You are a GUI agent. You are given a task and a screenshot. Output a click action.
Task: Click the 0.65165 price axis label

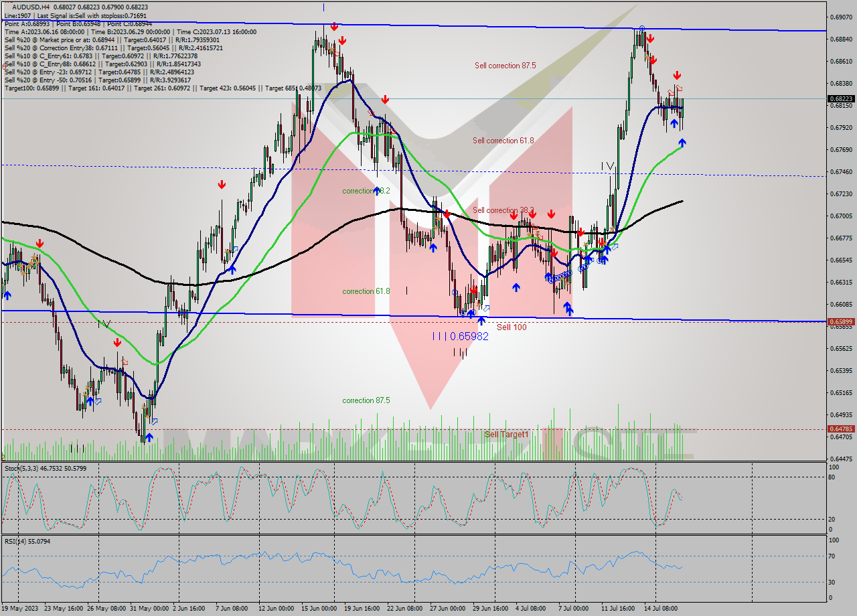841,392
